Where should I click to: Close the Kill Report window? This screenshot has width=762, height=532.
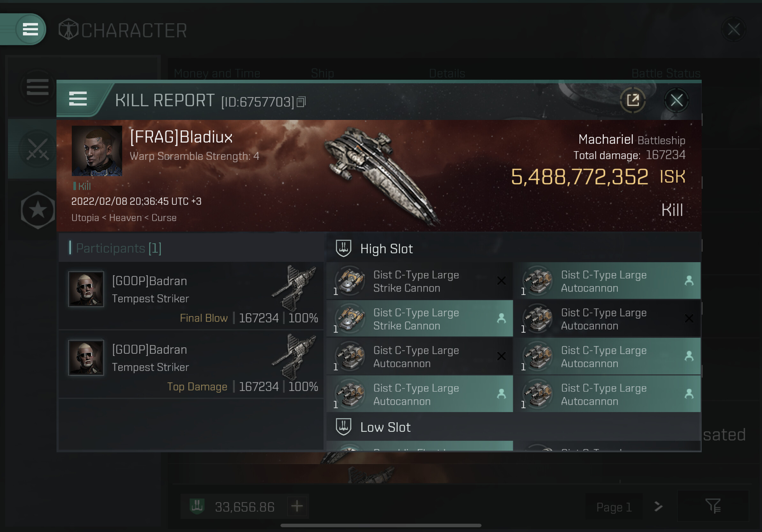click(676, 100)
